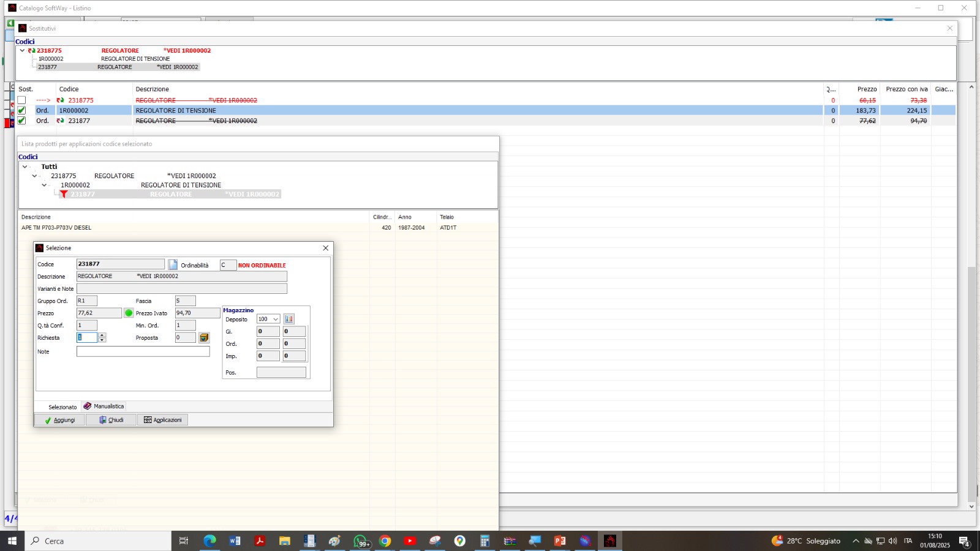Select the Selezionato tab
Image resolution: width=980 pixels, height=551 pixels.
pos(62,407)
